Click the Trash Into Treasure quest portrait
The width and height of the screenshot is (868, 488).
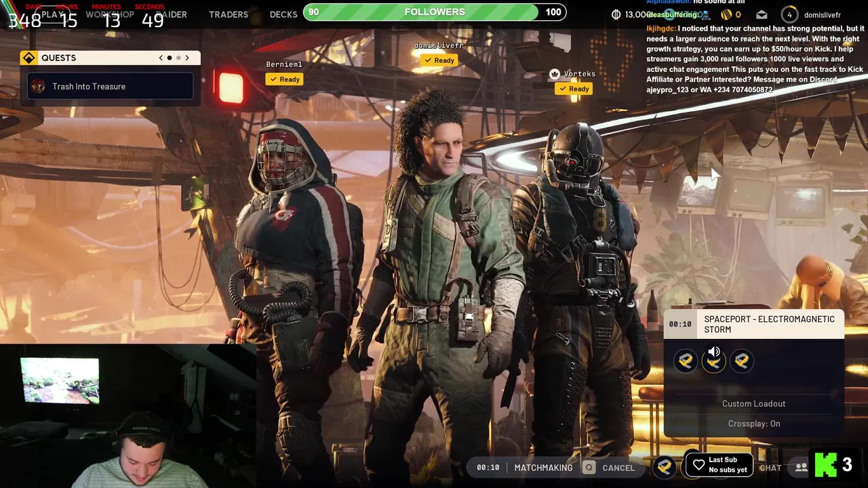[x=39, y=86]
